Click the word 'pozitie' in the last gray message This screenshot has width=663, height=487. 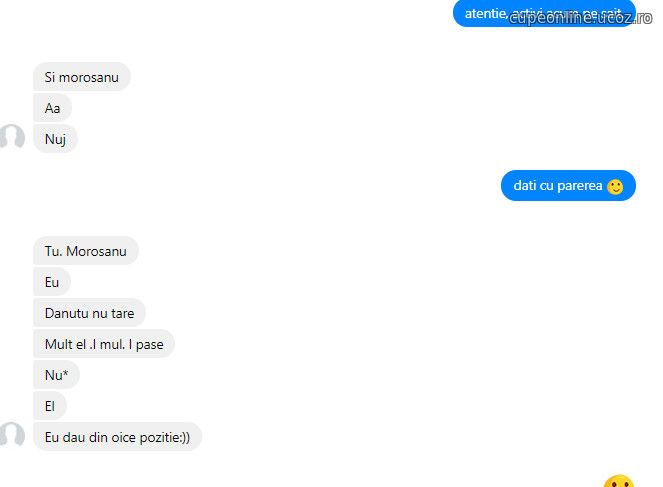(159, 438)
